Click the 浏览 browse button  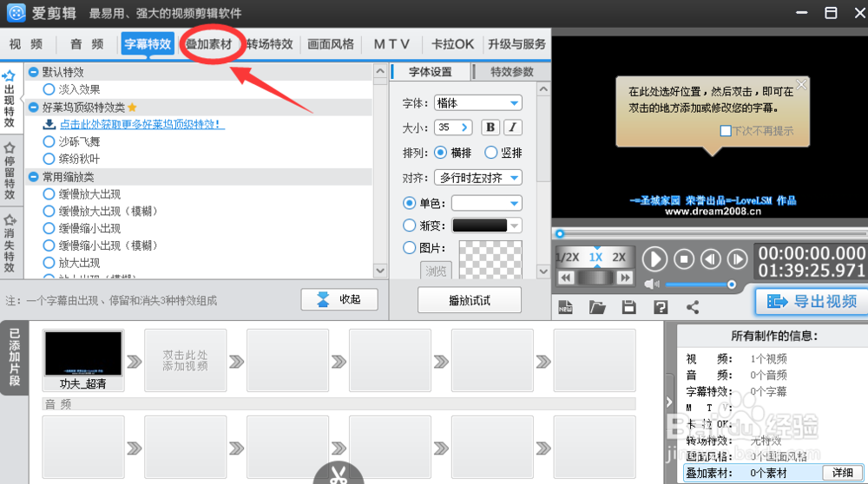[x=436, y=271]
